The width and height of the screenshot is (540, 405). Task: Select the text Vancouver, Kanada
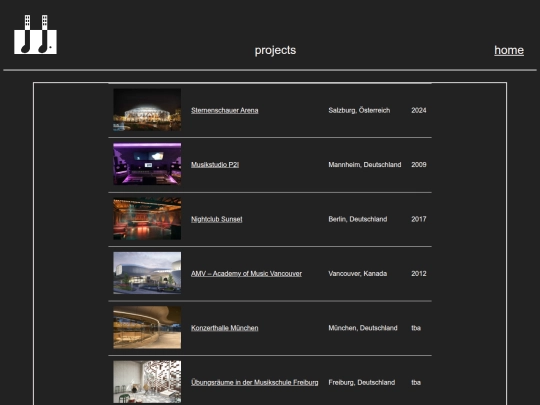pos(358,273)
